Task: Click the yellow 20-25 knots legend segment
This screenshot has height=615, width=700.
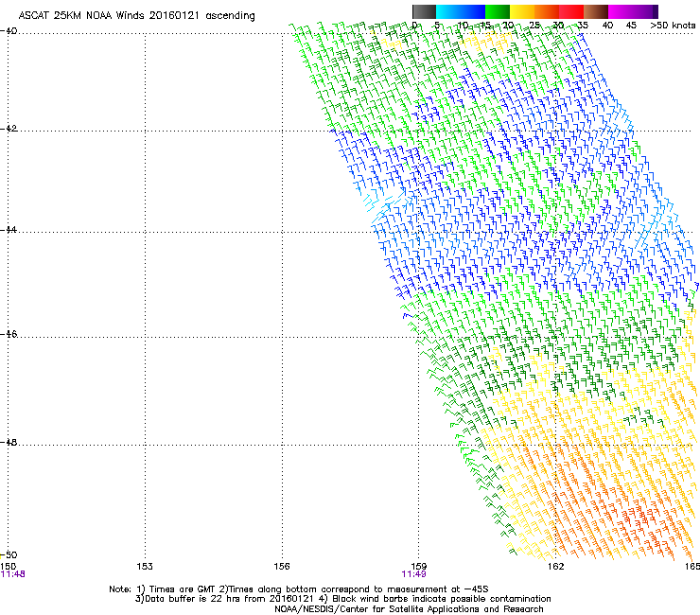Action: click(x=522, y=11)
